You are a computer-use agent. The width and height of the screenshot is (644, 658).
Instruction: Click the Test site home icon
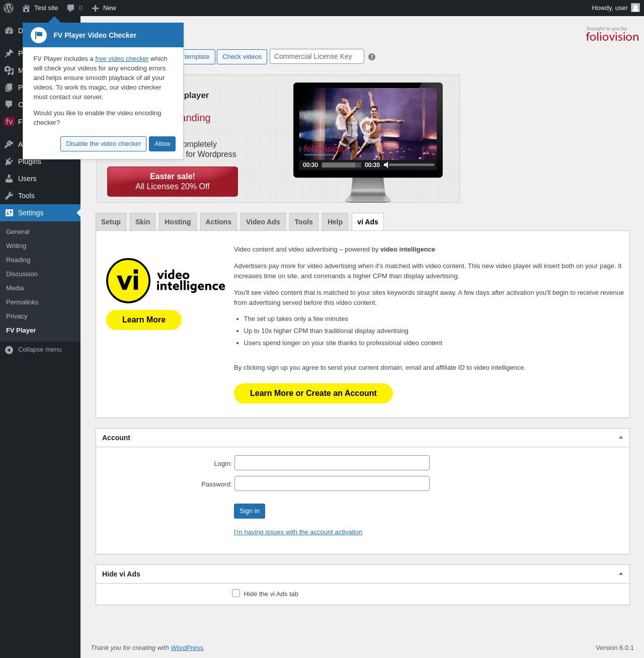[x=26, y=8]
